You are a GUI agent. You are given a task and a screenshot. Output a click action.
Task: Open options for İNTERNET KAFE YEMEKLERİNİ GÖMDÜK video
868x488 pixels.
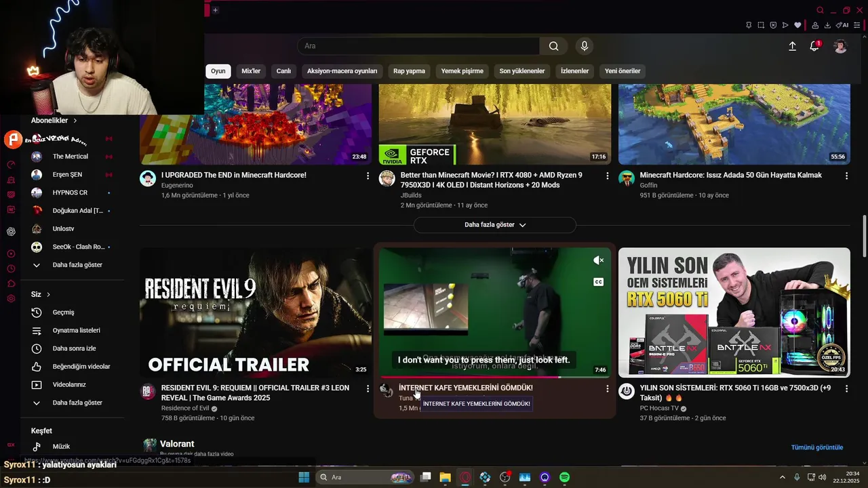click(x=608, y=388)
